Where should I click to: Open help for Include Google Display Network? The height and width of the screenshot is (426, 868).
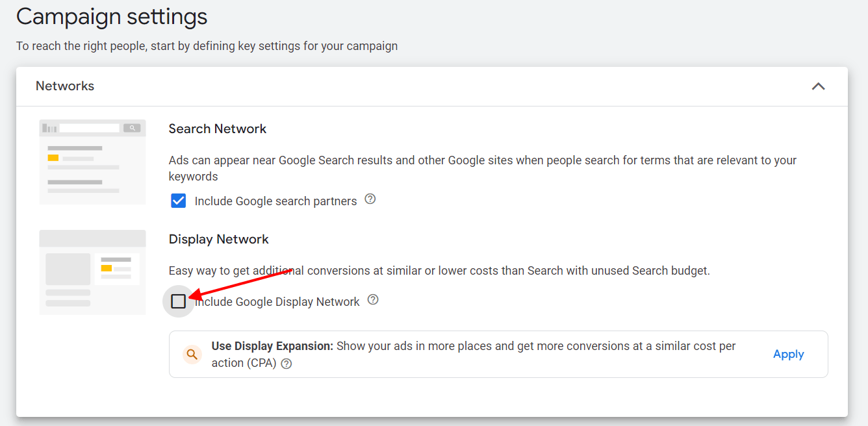click(x=372, y=299)
